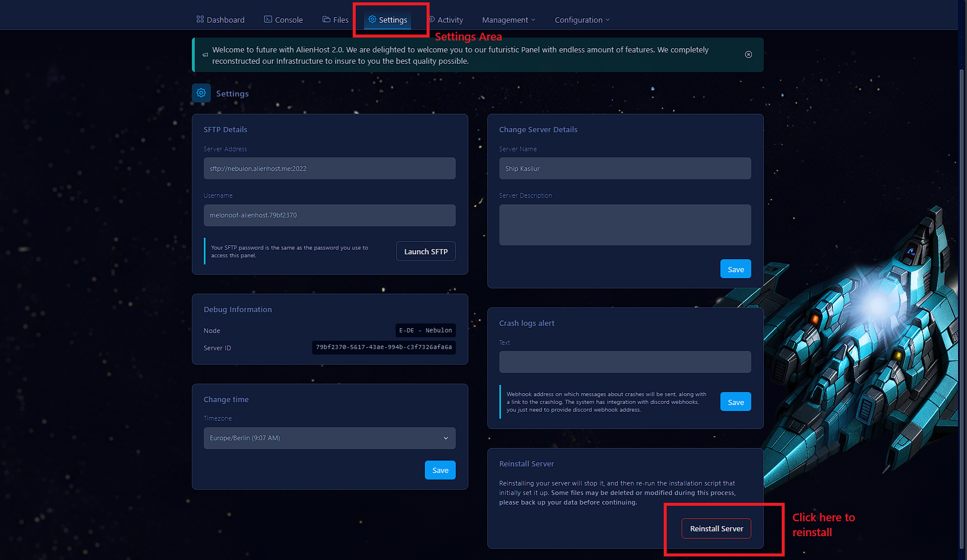Switch to the Activity tab

coord(446,20)
